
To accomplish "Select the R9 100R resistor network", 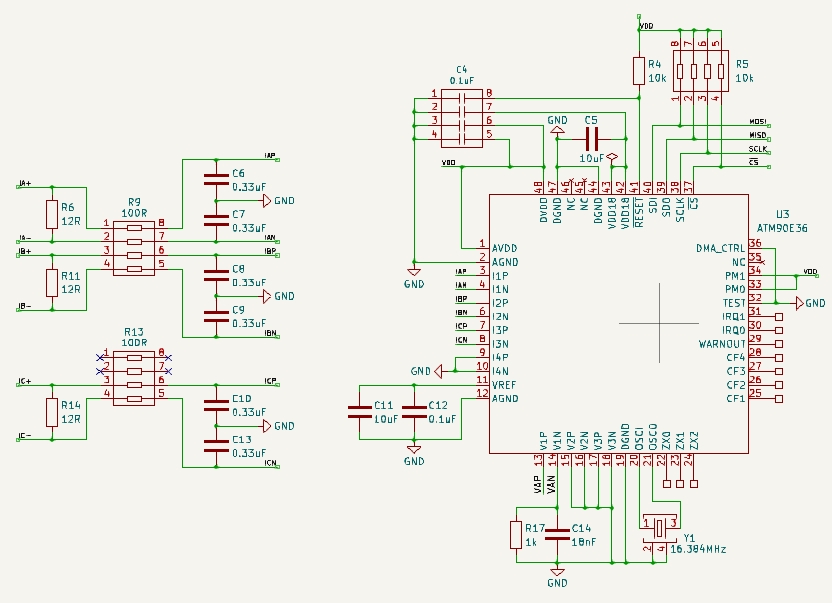I will (134, 248).
